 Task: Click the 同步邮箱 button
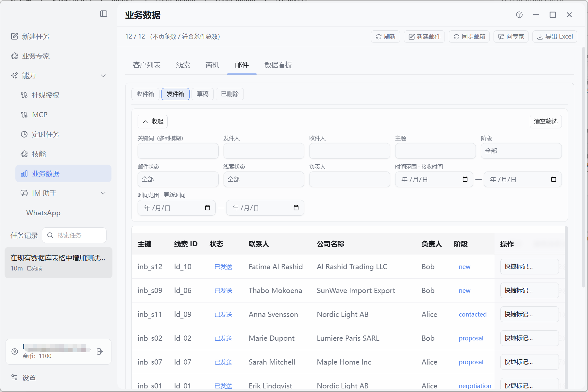(x=469, y=37)
